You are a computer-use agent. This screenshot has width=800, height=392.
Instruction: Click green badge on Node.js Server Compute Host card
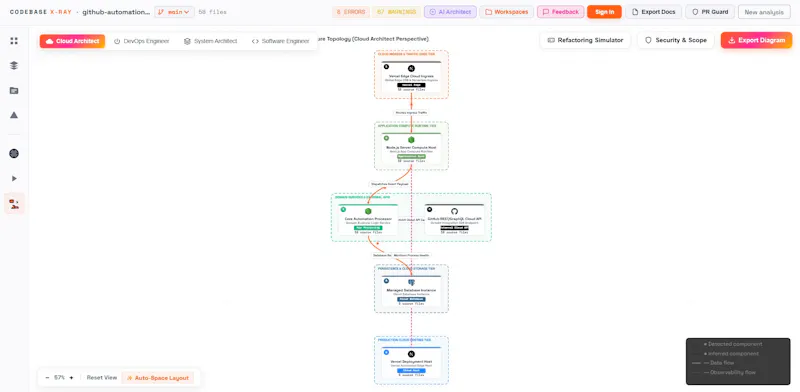tap(411, 156)
